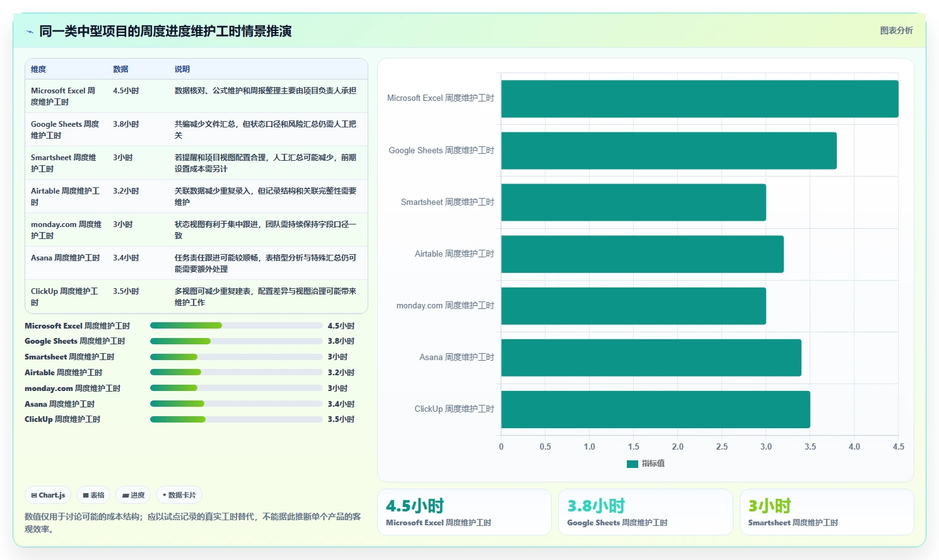Click table cell 'Smartsheet 周度维护工时'
This screenshot has height=560, width=939.
point(66,163)
